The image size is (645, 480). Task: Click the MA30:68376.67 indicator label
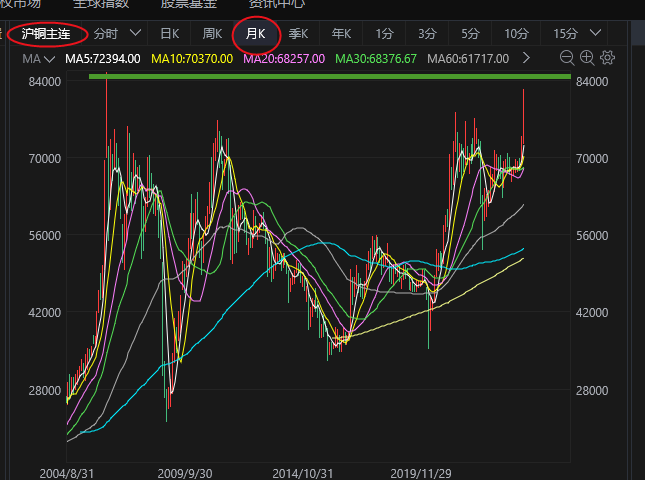tap(376, 59)
